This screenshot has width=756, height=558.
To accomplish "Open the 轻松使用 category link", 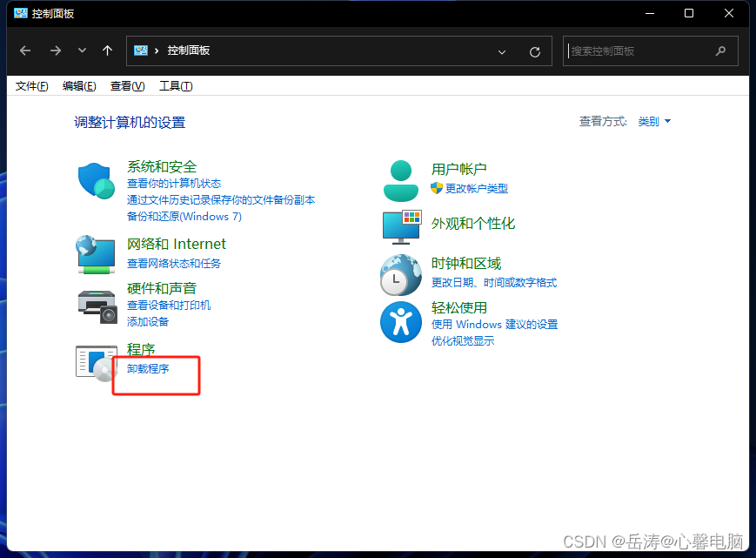I will [458, 307].
